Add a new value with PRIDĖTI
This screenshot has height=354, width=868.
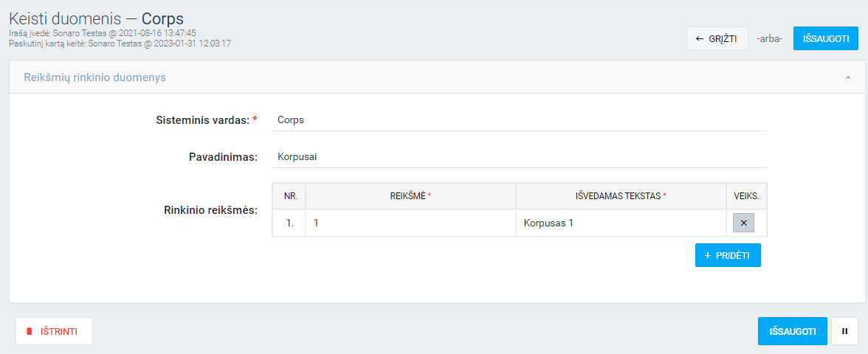coord(728,255)
